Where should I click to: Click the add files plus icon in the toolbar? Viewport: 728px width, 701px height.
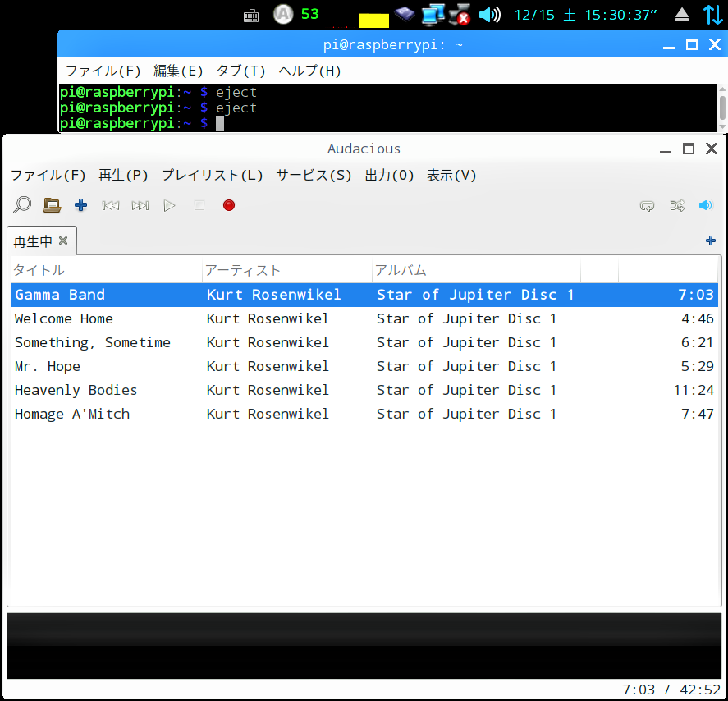[x=80, y=204]
